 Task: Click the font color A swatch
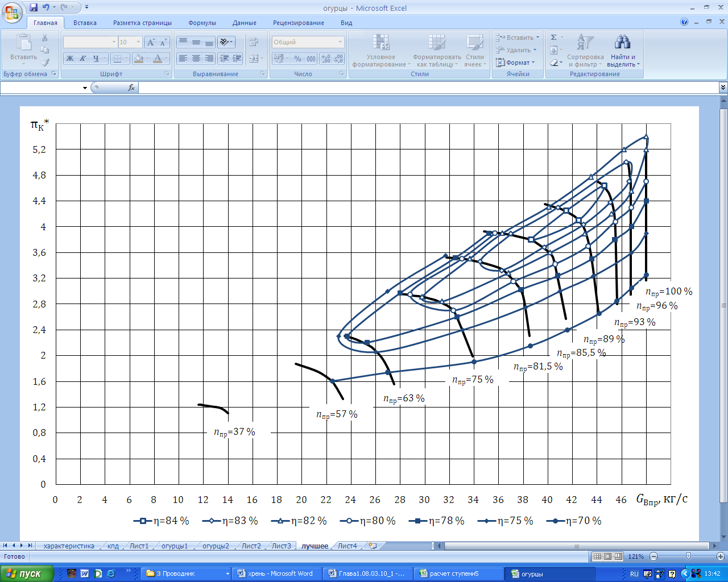[158, 59]
